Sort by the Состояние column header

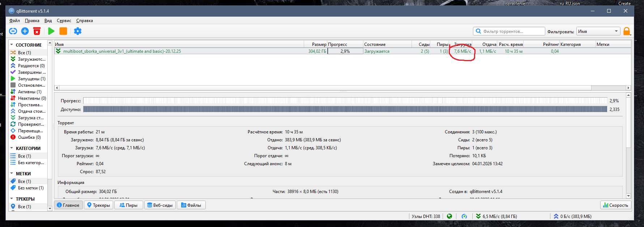pos(387,44)
